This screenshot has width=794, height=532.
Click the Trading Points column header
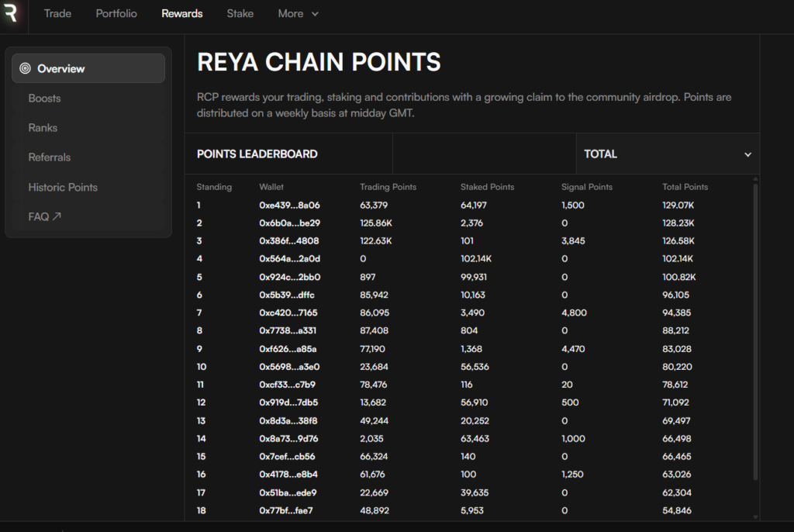[389, 187]
